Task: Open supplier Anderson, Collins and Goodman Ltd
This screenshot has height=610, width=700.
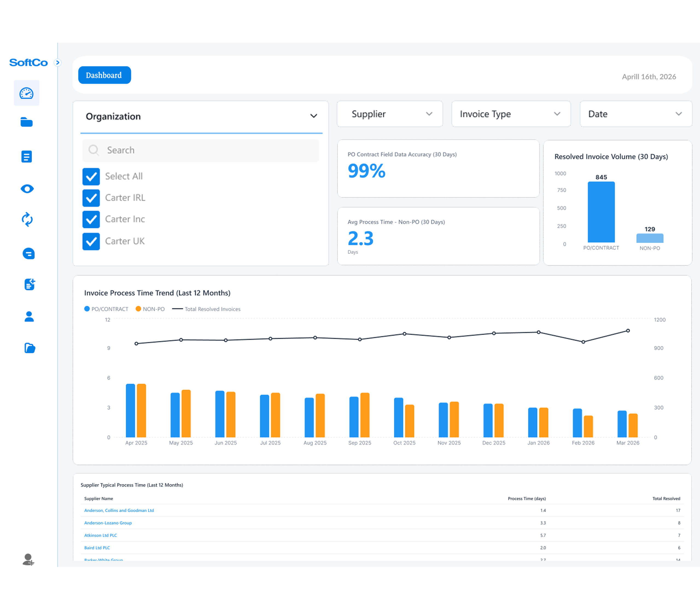Action: (x=119, y=510)
